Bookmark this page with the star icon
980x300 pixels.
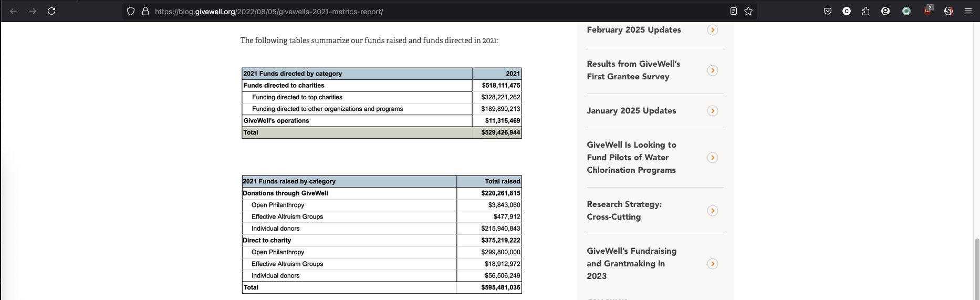(748, 11)
